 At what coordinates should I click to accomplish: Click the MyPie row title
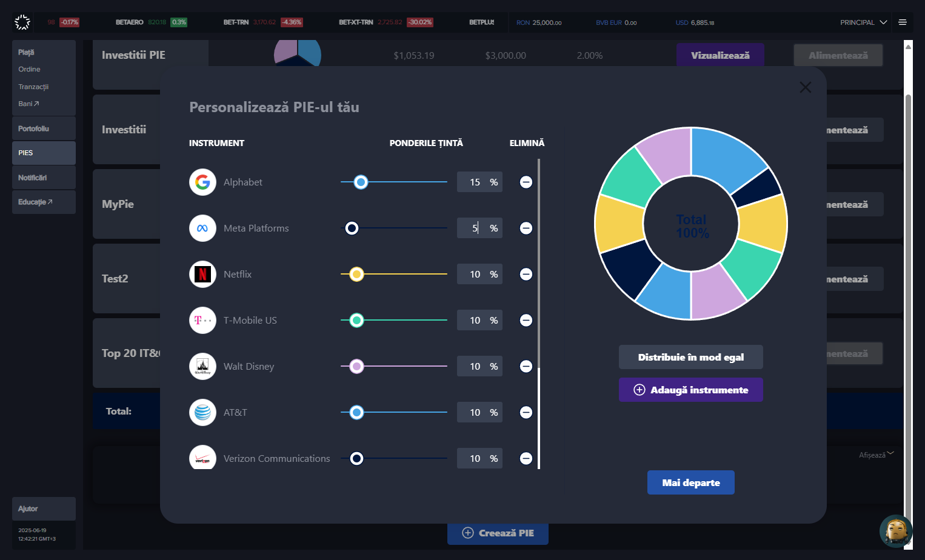click(118, 204)
